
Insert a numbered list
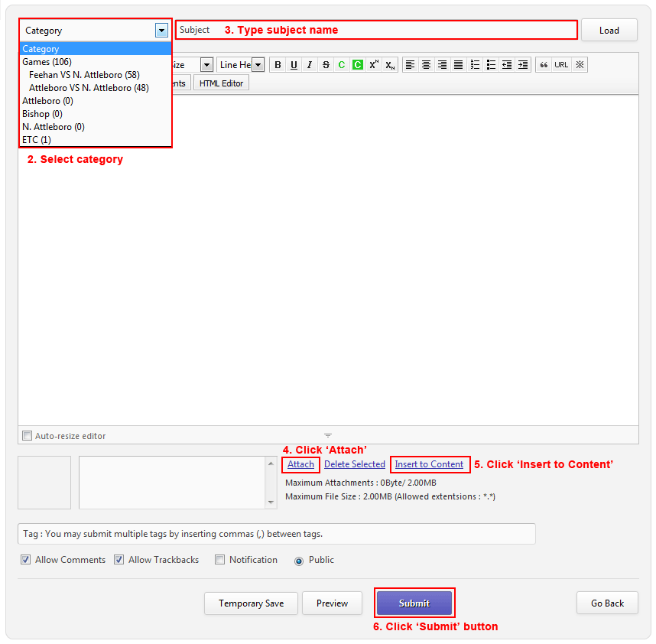tap(475, 65)
